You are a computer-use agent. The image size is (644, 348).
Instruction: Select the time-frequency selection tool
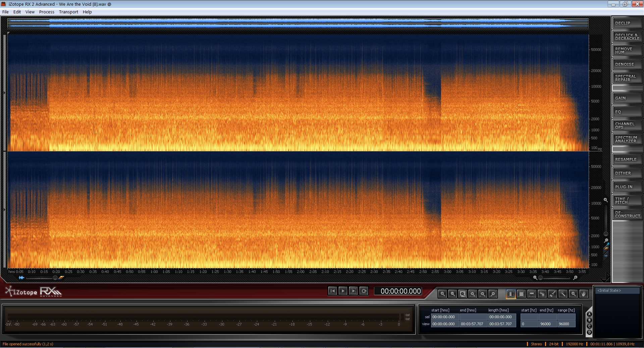point(521,294)
